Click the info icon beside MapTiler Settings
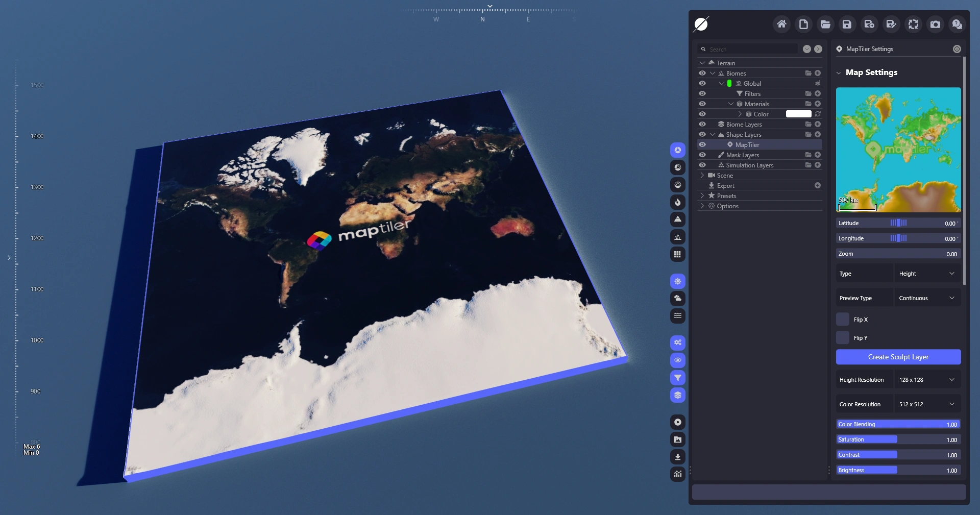This screenshot has width=980, height=515. pyautogui.click(x=957, y=49)
